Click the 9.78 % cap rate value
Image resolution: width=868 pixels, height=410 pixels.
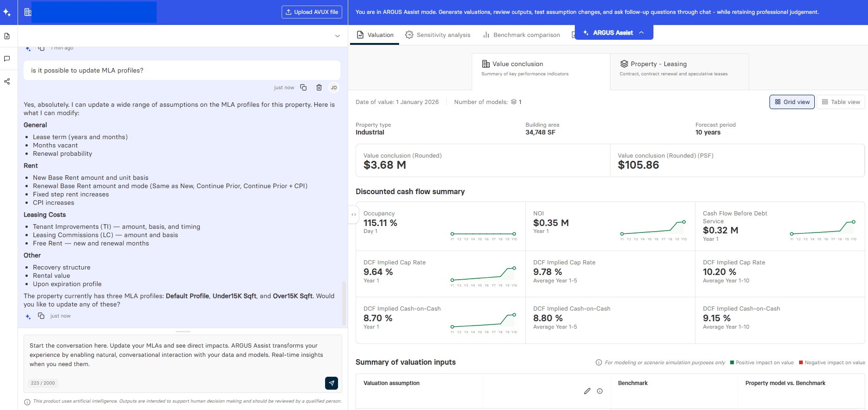[x=548, y=272]
